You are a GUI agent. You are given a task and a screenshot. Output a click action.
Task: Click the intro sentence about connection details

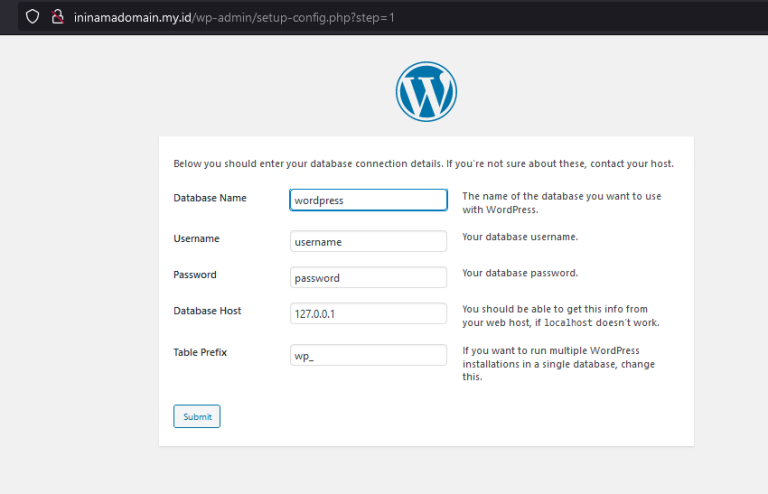pyautogui.click(x=424, y=164)
